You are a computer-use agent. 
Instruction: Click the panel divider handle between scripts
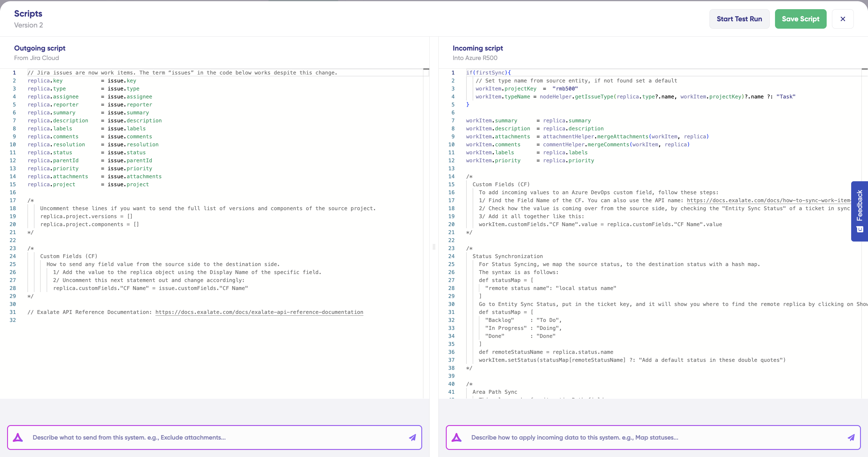coord(434,247)
